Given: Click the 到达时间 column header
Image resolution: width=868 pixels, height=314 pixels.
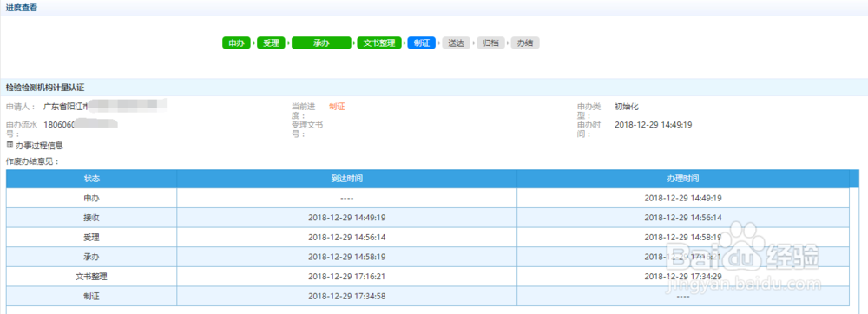Looking at the screenshot, I should (347, 179).
